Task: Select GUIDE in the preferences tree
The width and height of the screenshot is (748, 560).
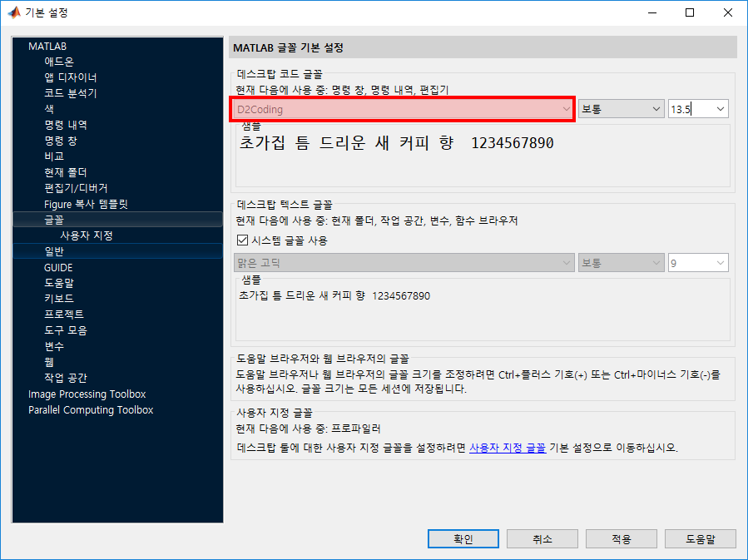Action: click(58, 268)
